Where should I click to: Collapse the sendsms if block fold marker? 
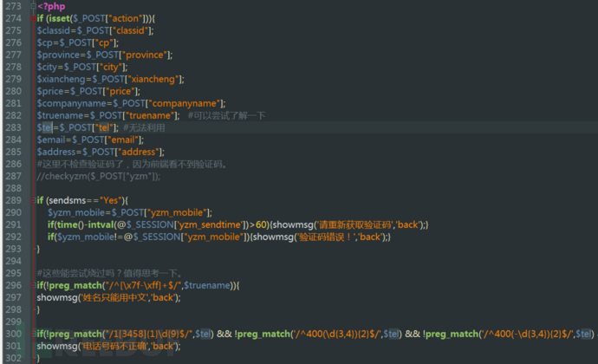coord(33,200)
